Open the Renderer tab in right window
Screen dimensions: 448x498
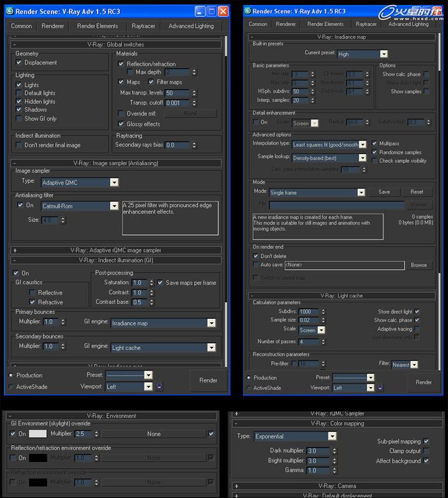(286, 24)
